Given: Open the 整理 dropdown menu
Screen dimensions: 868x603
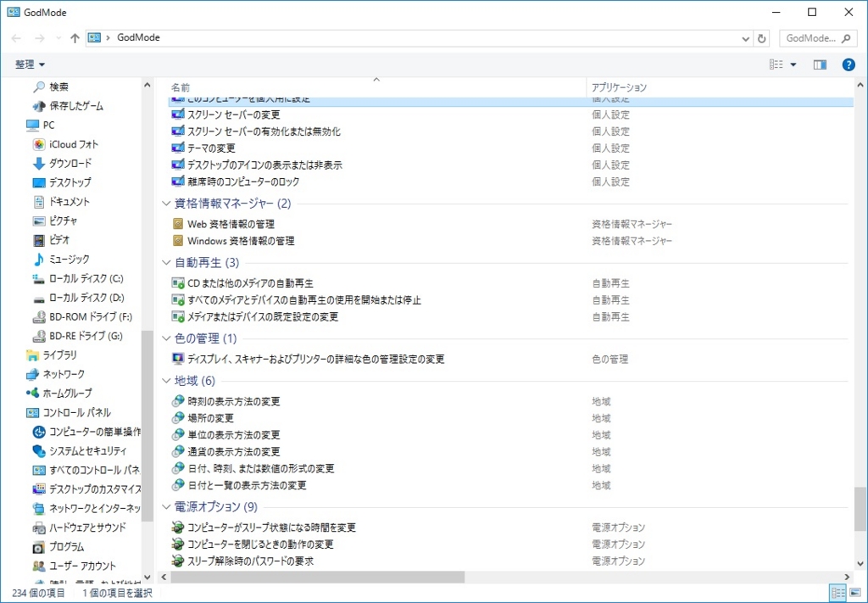Looking at the screenshot, I should [30, 64].
